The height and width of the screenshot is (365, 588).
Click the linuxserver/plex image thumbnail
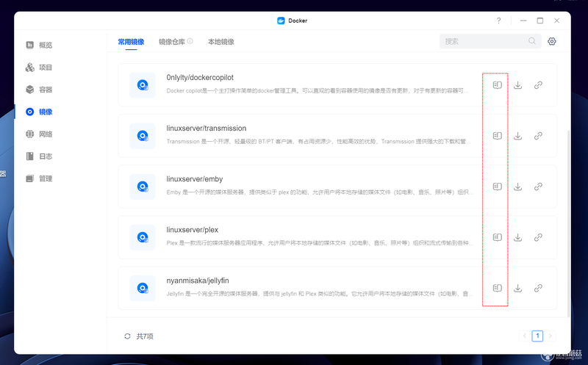point(143,237)
